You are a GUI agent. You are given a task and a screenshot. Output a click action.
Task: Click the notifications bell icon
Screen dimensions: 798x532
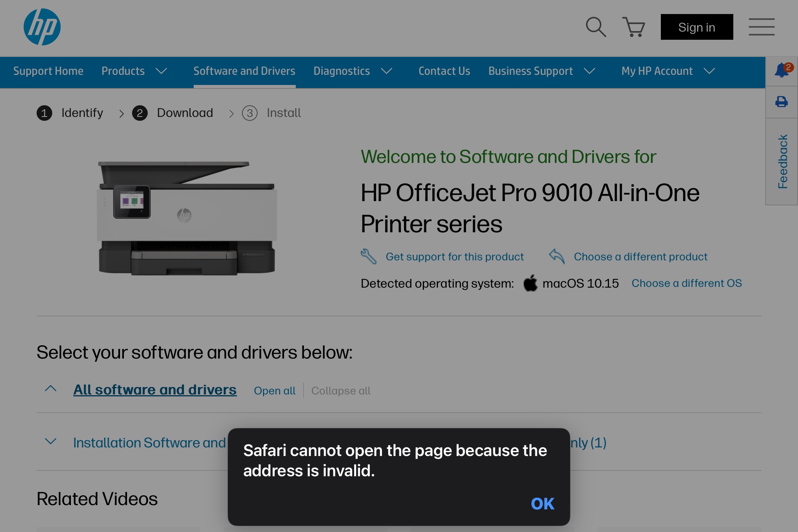tap(782, 71)
